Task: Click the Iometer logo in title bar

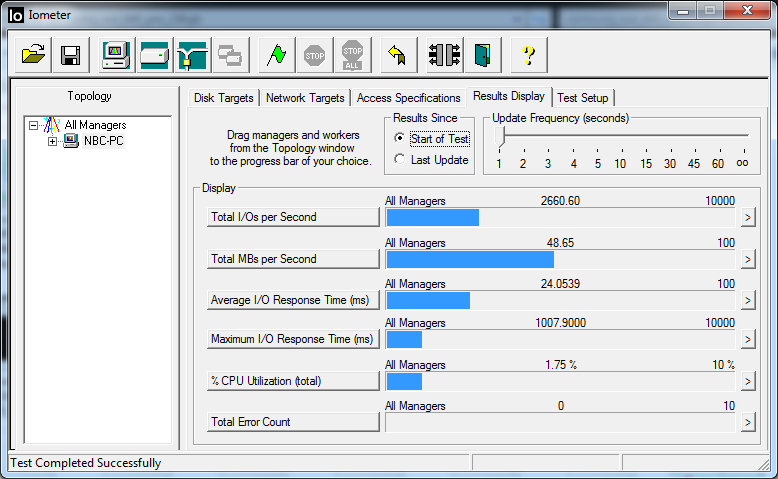Action: (x=16, y=15)
